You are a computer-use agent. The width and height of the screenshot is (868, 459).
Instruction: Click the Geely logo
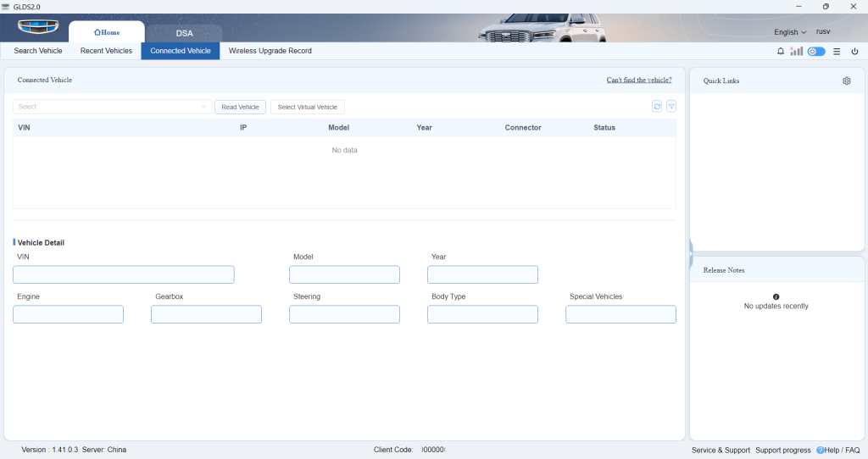(38, 26)
